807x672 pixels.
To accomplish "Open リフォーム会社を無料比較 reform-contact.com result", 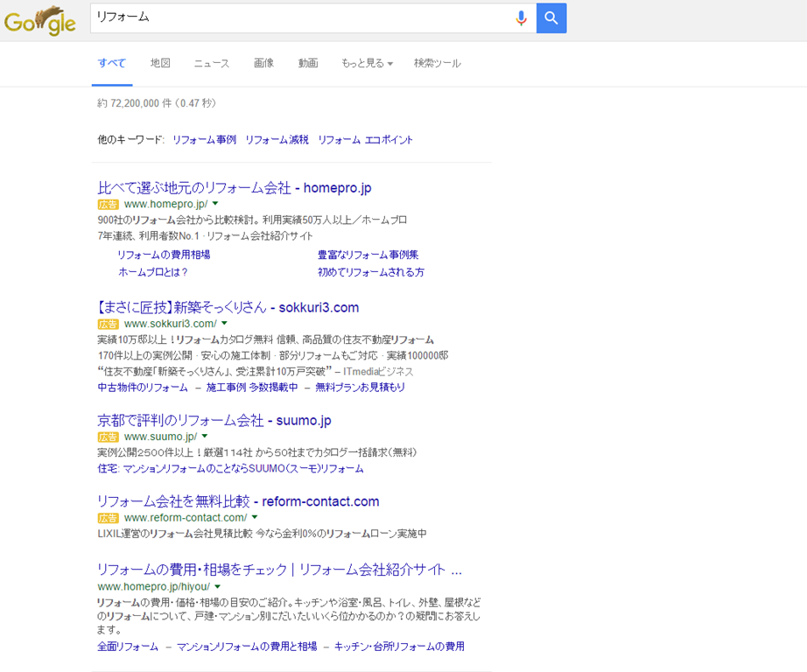I will point(238,501).
